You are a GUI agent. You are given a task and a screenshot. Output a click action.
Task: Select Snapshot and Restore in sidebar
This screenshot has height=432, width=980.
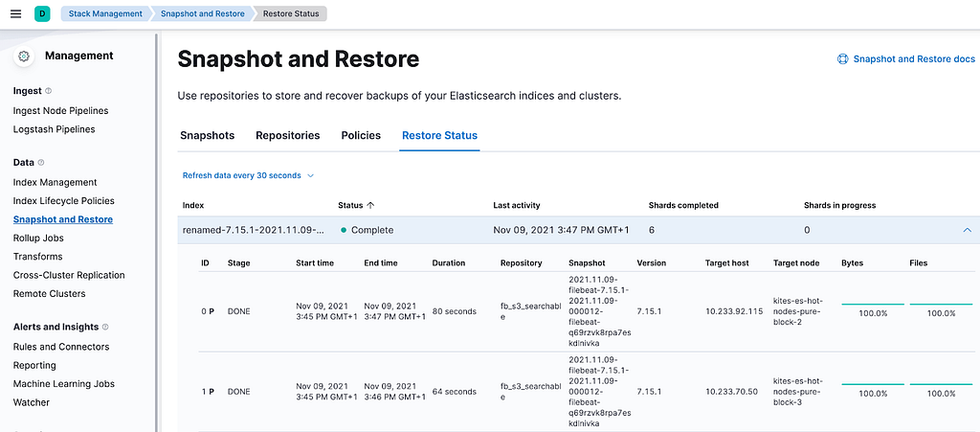point(63,219)
